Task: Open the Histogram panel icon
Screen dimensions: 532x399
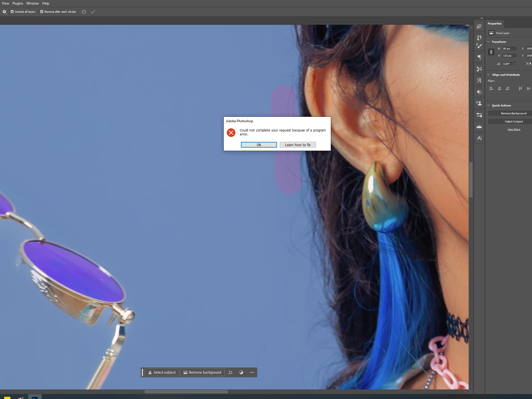Action: point(479,126)
